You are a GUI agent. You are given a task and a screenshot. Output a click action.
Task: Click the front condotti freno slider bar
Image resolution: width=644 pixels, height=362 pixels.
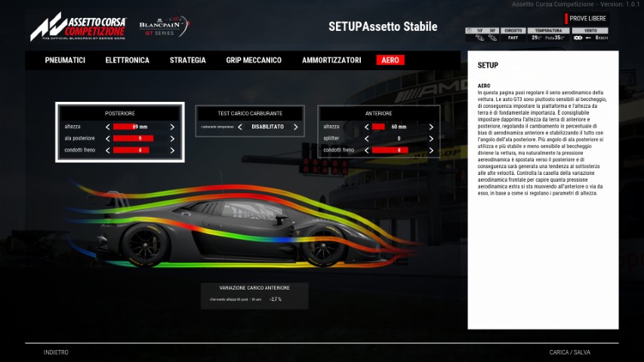(399, 150)
